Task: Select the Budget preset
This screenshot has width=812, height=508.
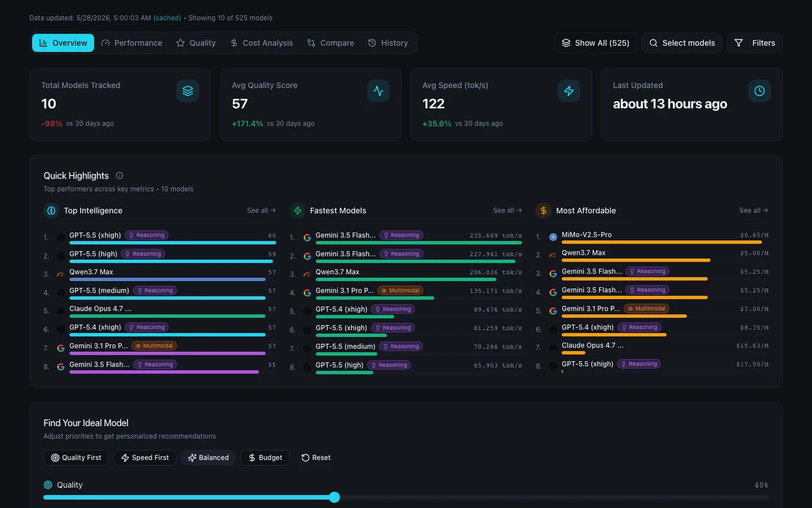Action: click(265, 458)
